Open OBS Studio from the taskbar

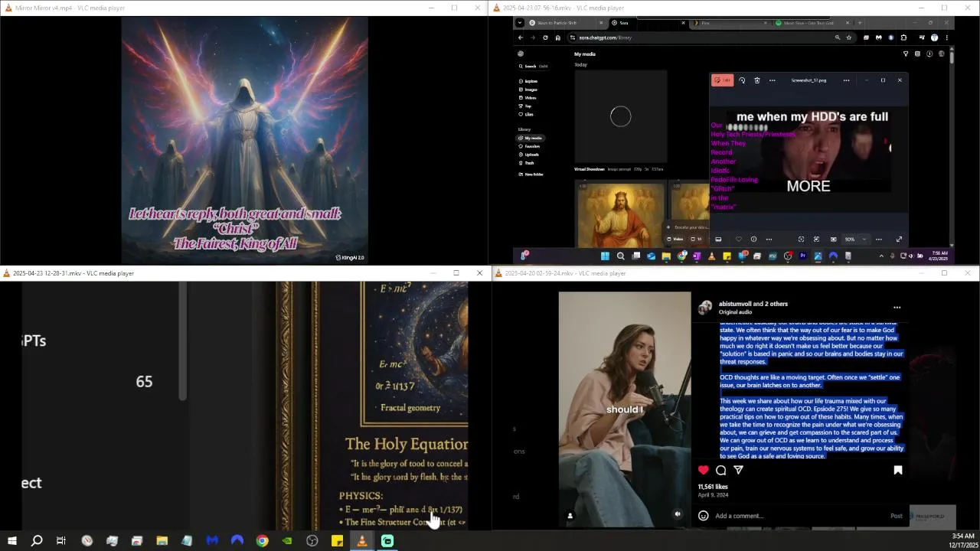point(312,541)
